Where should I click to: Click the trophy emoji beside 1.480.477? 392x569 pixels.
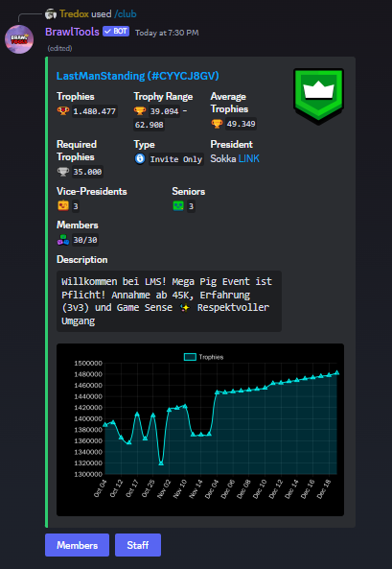click(x=63, y=111)
